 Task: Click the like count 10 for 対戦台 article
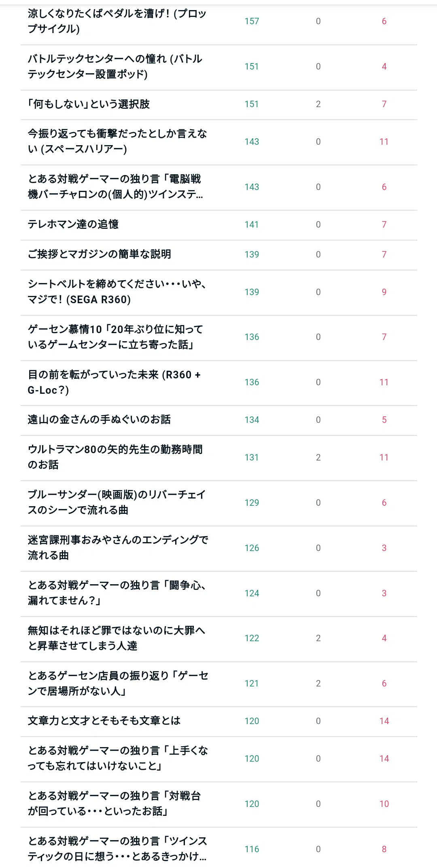point(384,804)
